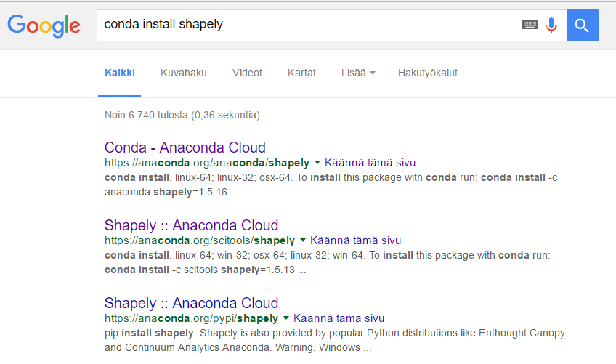Open Shapely result from scitools channel
This screenshot has width=616, height=364.
191,225
